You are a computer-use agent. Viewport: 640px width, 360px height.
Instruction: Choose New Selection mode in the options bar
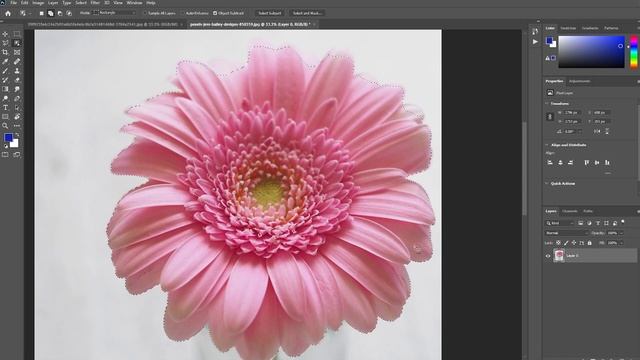coord(41,13)
